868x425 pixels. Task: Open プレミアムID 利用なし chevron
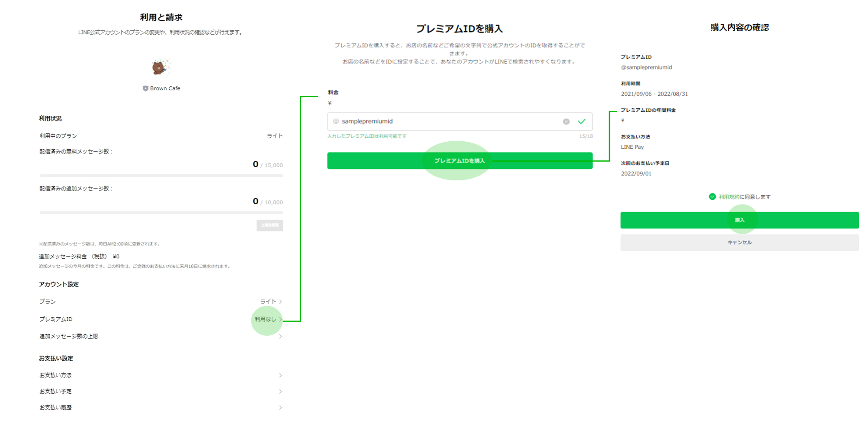280,319
